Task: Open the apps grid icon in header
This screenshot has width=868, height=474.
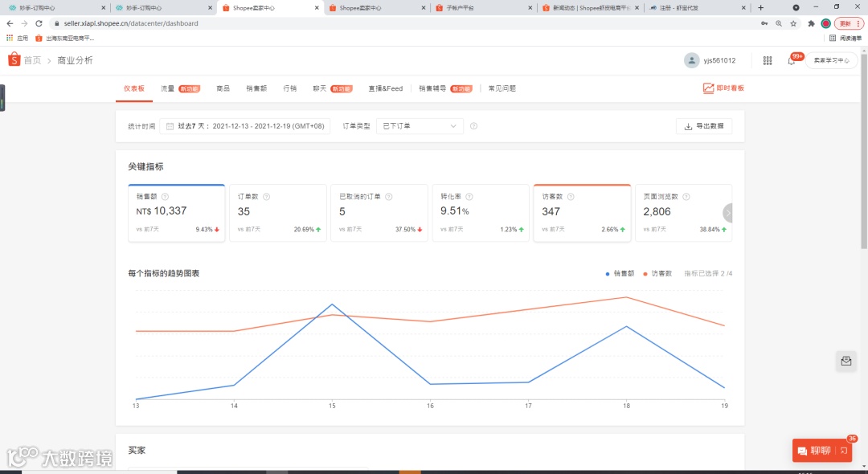Action: point(768,60)
